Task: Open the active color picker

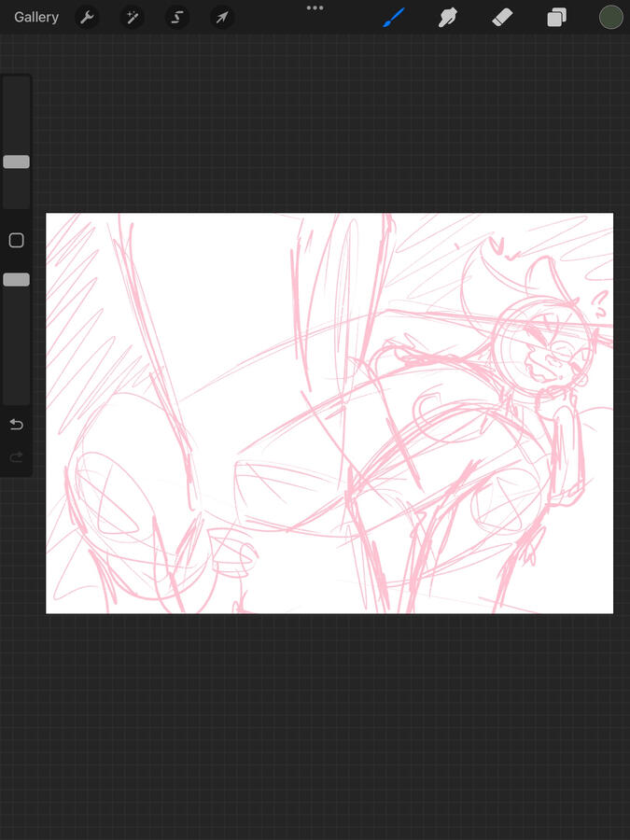Action: tap(610, 17)
